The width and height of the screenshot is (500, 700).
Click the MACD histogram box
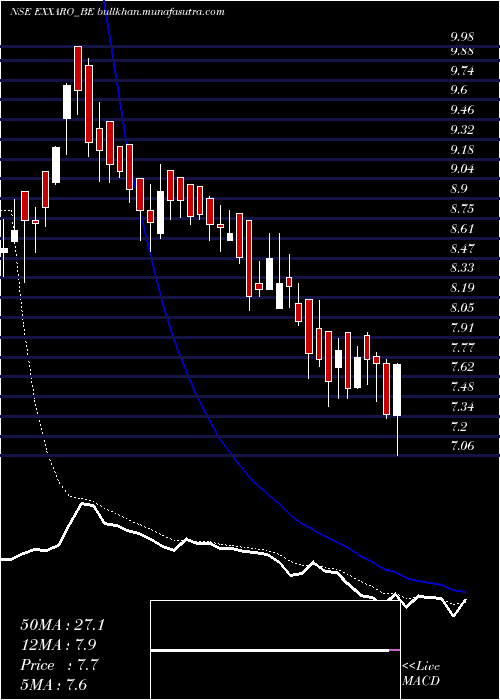pyautogui.click(x=275, y=650)
